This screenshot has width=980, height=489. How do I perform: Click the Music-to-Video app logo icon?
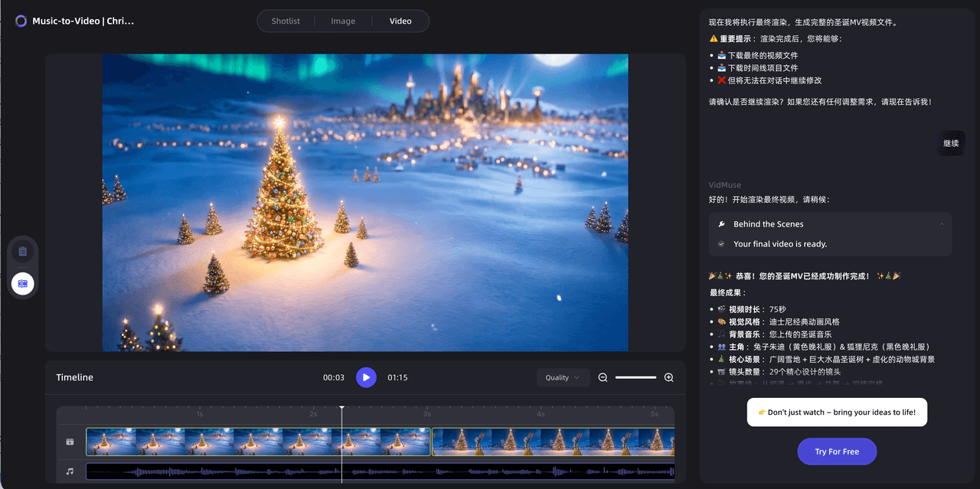tap(20, 21)
